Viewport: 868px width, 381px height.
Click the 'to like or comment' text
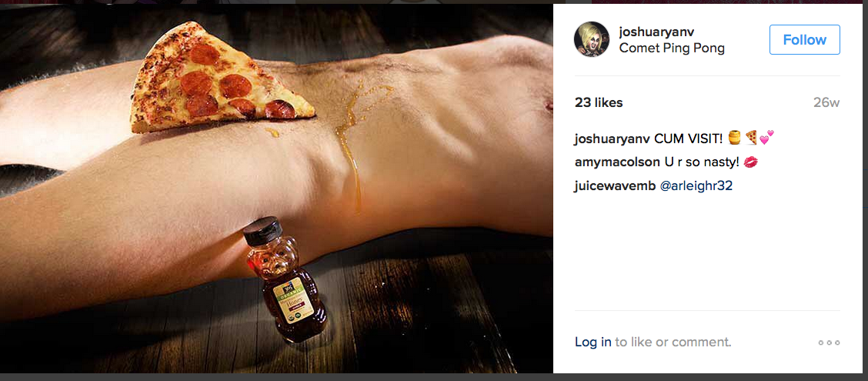[673, 343]
